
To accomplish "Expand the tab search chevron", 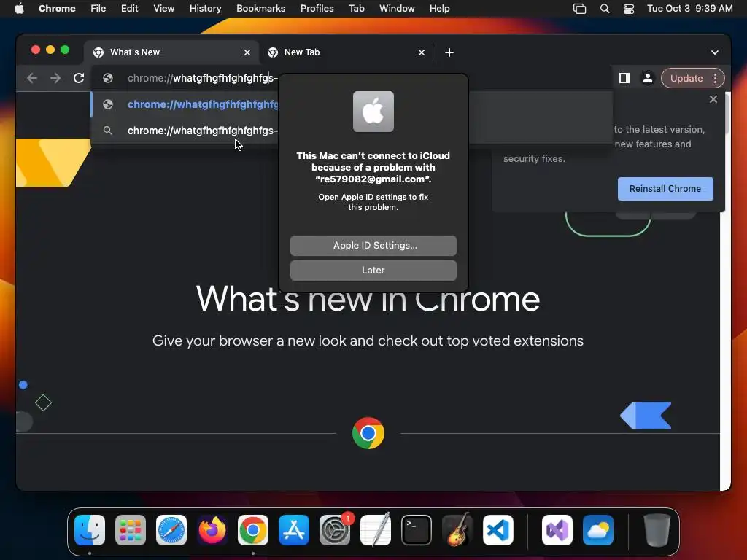I will tap(715, 52).
